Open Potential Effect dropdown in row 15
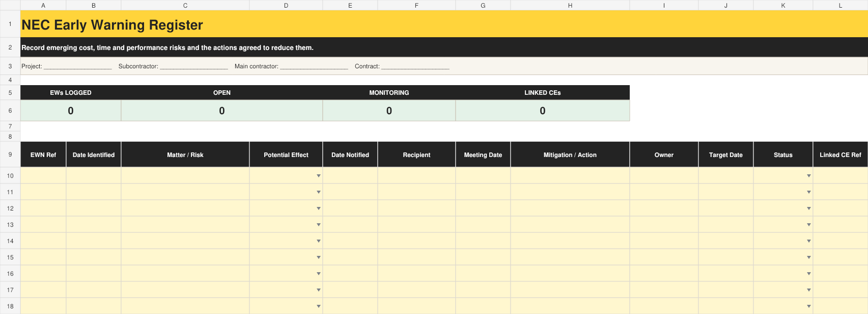 click(x=319, y=257)
